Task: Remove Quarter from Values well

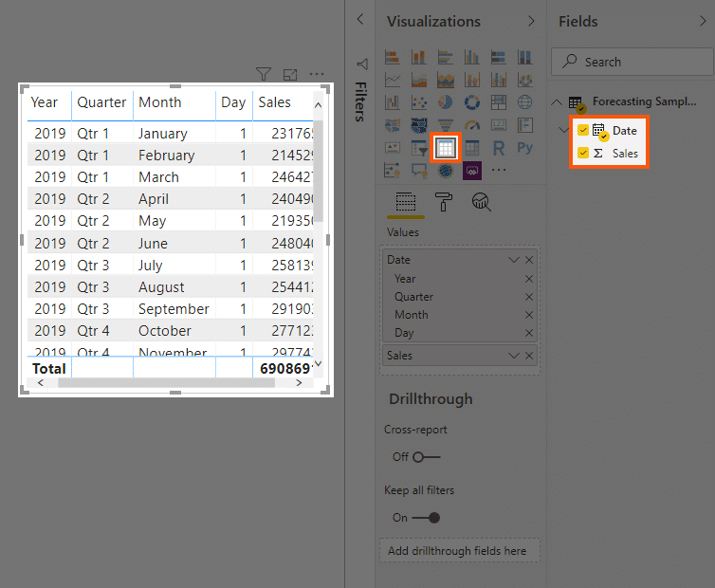Action: point(529,297)
